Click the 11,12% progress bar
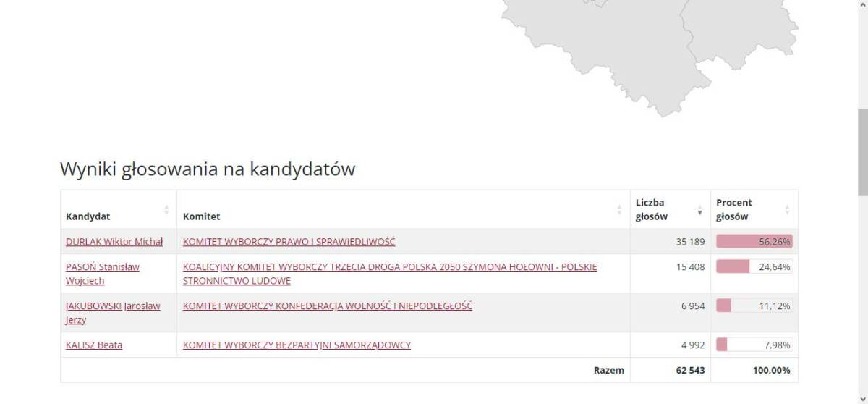 (x=754, y=306)
